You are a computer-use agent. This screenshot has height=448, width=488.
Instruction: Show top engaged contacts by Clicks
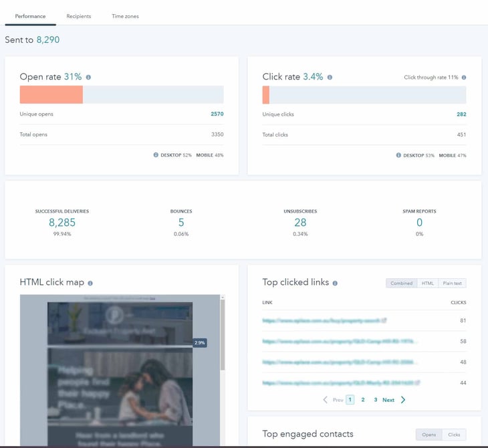click(x=454, y=435)
